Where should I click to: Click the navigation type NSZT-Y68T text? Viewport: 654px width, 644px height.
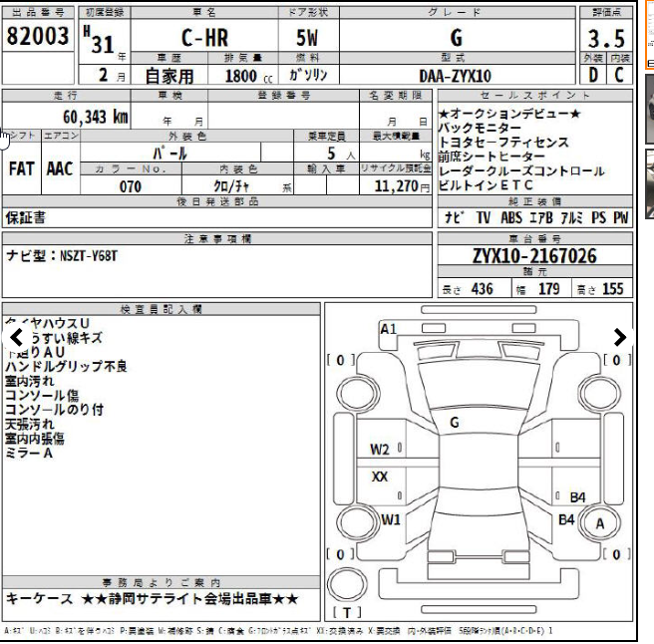pos(62,256)
